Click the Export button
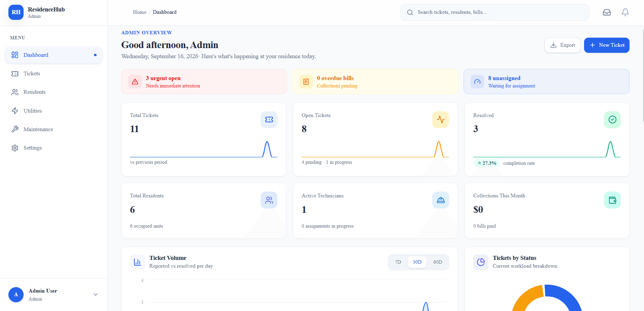The image size is (644, 311). 563,45
